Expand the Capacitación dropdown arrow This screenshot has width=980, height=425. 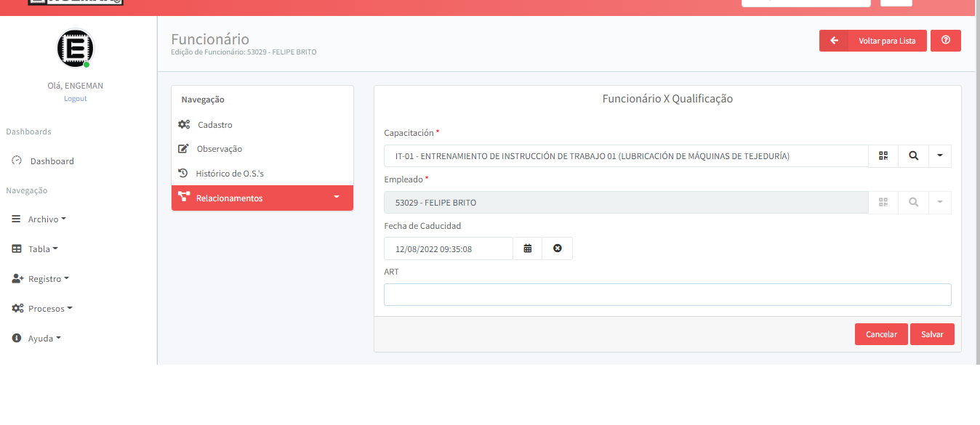[939, 155]
